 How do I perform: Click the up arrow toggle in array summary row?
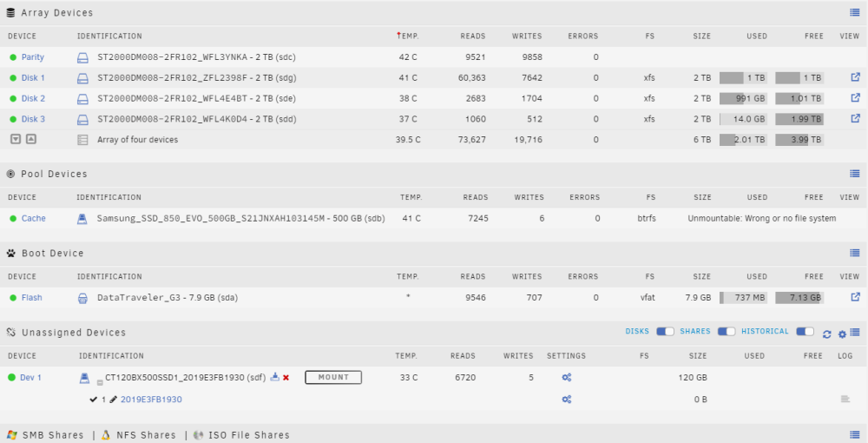pyautogui.click(x=31, y=139)
